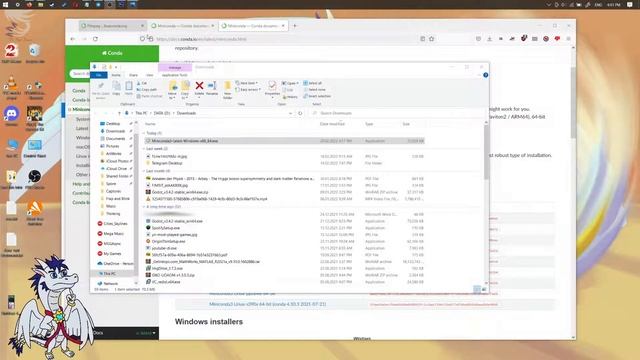
Task: Select the Miniconda3-latest-Windows-x86_64.exe file
Action: coord(285,141)
